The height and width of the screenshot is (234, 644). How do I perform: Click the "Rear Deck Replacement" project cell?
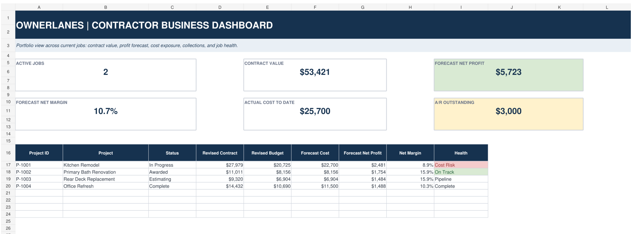tap(106, 179)
